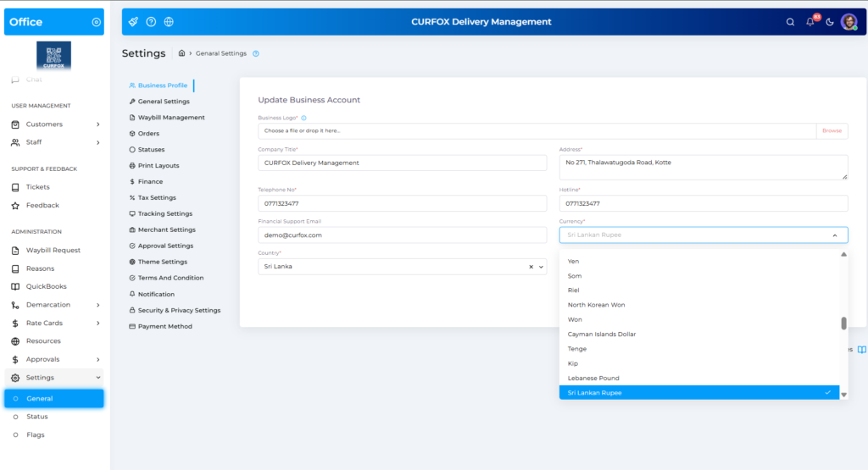868x470 pixels.
Task: Expand the Customers menu
Action: tap(55, 124)
